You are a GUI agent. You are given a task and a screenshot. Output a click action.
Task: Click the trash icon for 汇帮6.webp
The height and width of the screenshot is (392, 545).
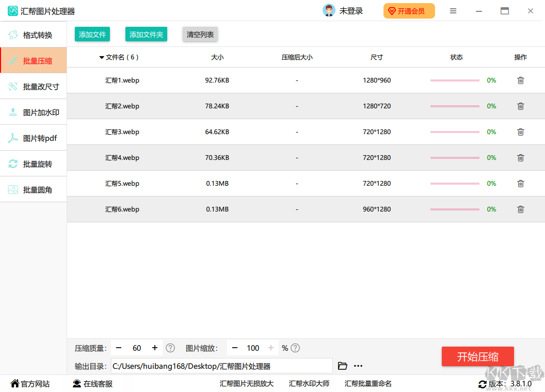point(520,209)
